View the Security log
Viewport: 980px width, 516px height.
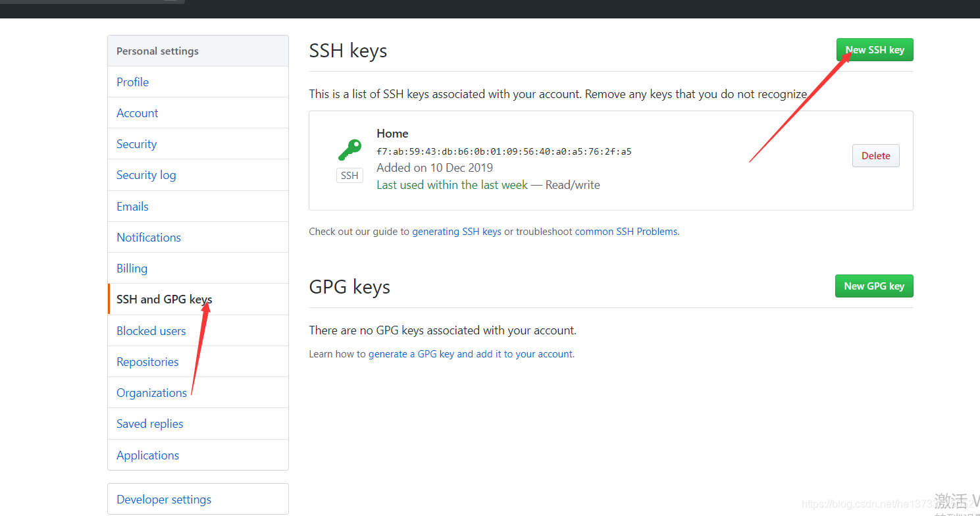[146, 174]
